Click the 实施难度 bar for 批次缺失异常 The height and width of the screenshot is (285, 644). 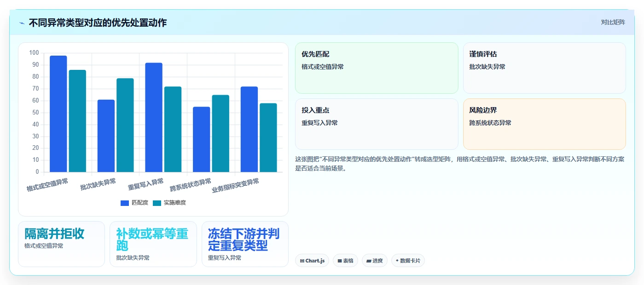[x=125, y=125]
